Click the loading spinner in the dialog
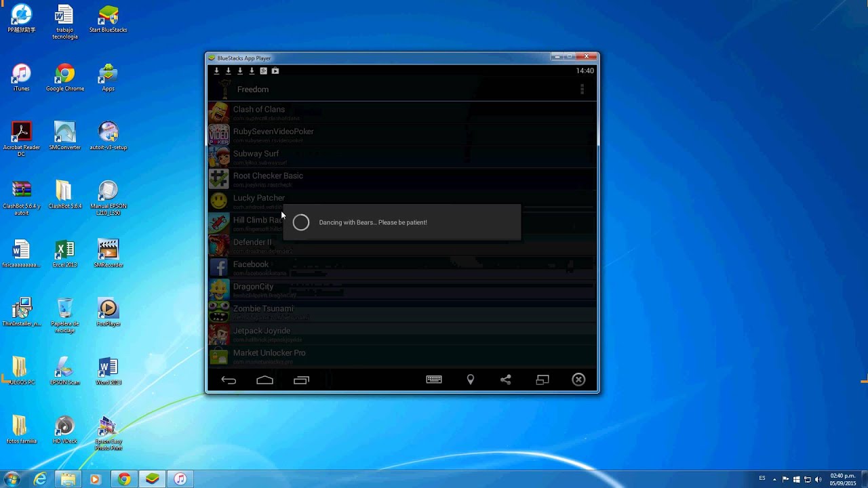Screen dimensions: 868x488 pyautogui.click(x=301, y=222)
